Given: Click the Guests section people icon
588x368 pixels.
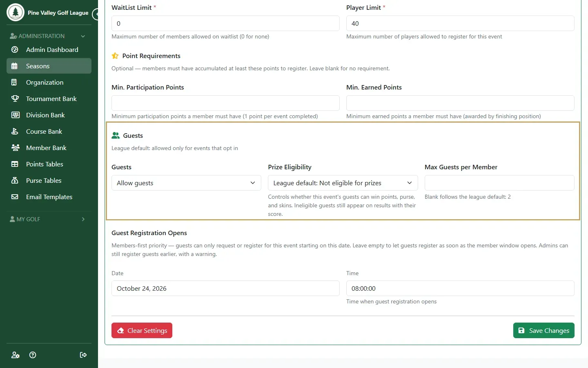Looking at the screenshot, I should (116, 135).
